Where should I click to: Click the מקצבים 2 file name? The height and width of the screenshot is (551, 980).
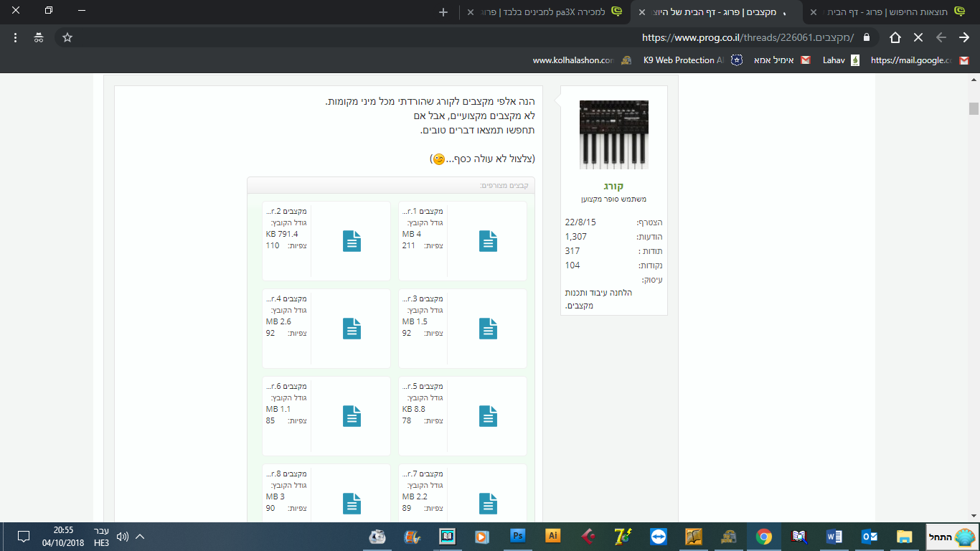(x=288, y=212)
